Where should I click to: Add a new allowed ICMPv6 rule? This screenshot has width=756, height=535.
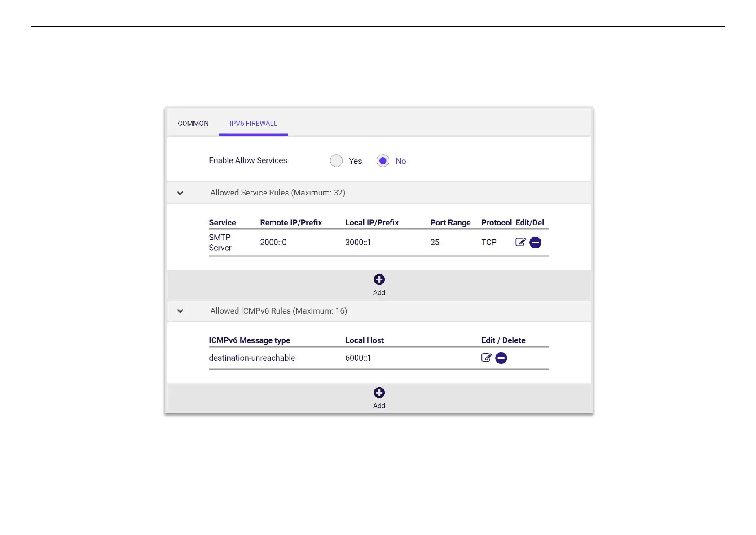tap(379, 398)
